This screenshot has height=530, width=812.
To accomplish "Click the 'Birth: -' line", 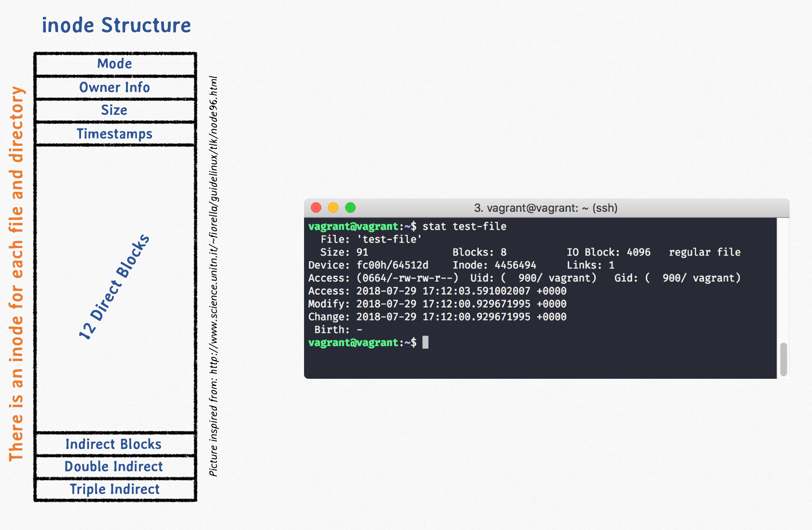I will point(338,330).
